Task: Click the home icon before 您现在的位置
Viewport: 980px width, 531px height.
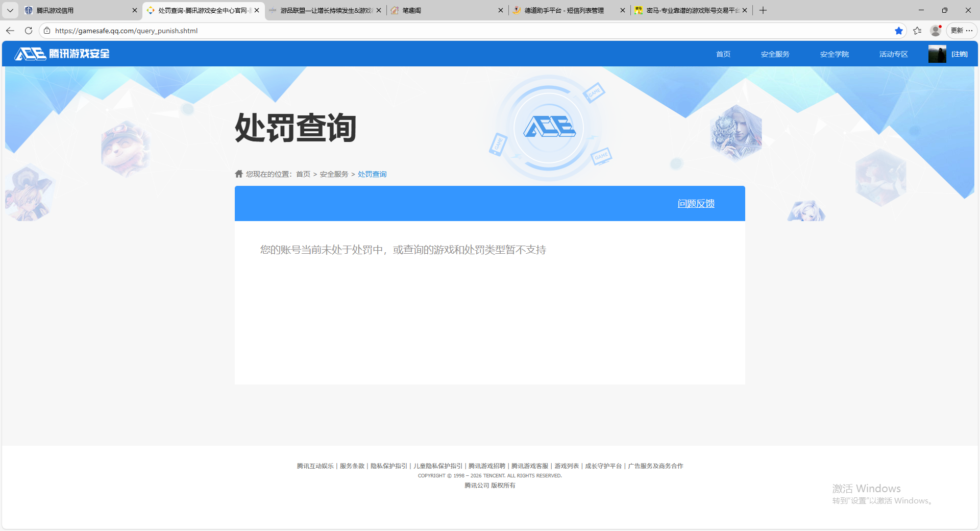Action: [238, 174]
